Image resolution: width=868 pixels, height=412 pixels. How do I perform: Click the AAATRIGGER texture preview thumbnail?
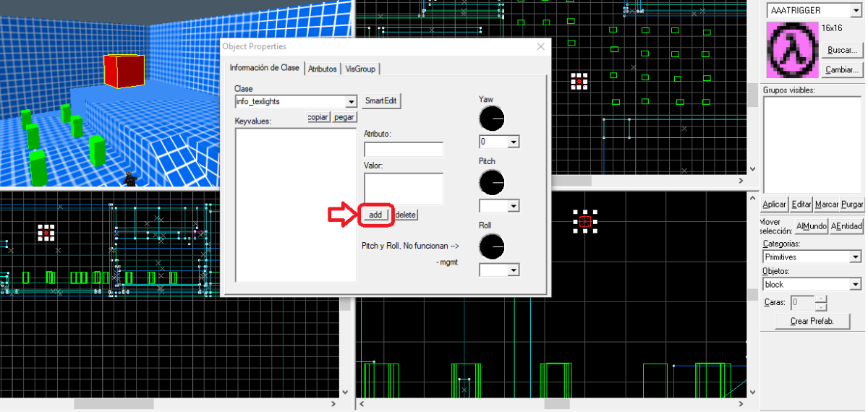tap(793, 51)
